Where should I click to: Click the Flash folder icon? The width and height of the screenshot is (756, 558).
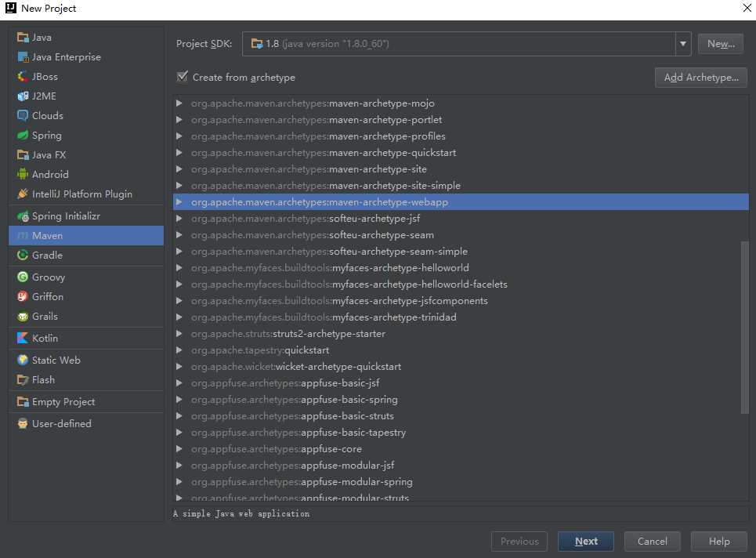pos(23,379)
